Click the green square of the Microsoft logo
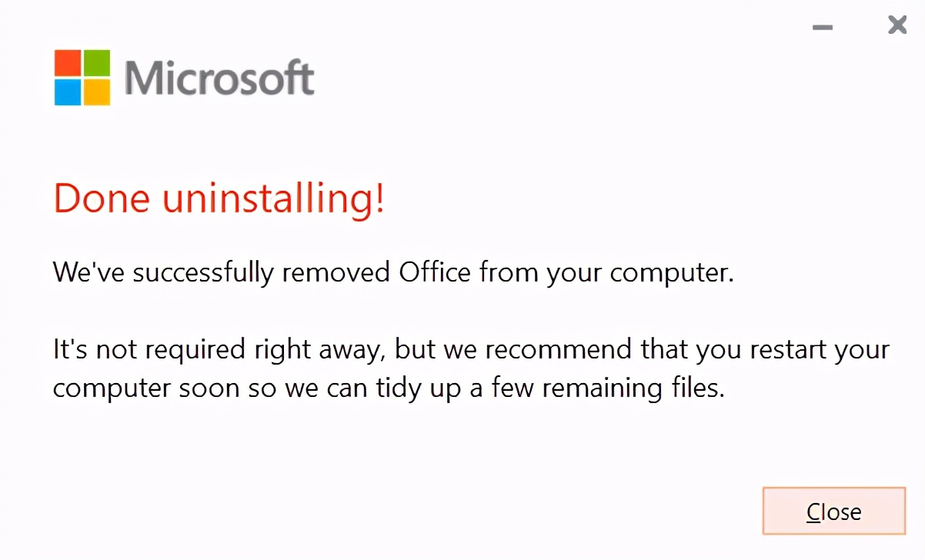This screenshot has width=925, height=560. point(97,62)
